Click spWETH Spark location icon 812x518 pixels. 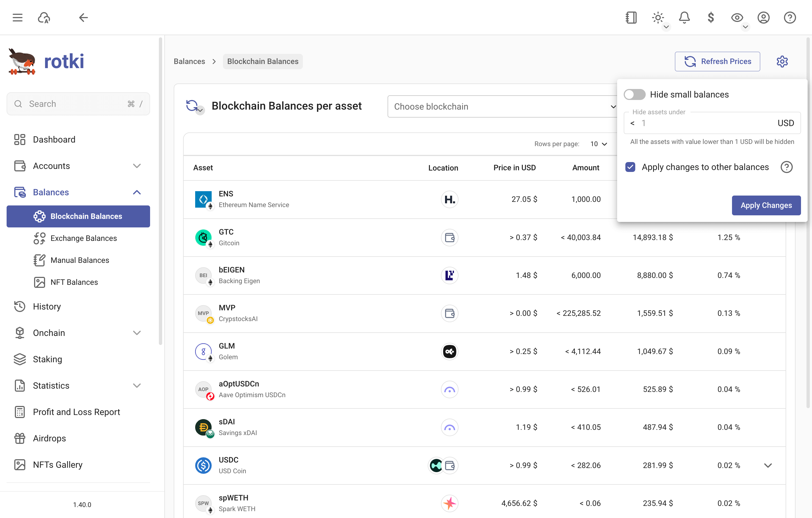pos(449,503)
